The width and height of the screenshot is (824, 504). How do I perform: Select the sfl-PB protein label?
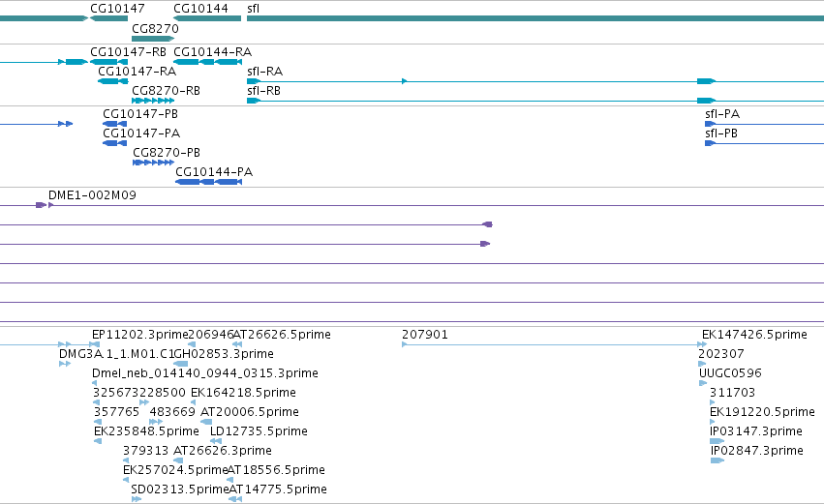point(721,133)
